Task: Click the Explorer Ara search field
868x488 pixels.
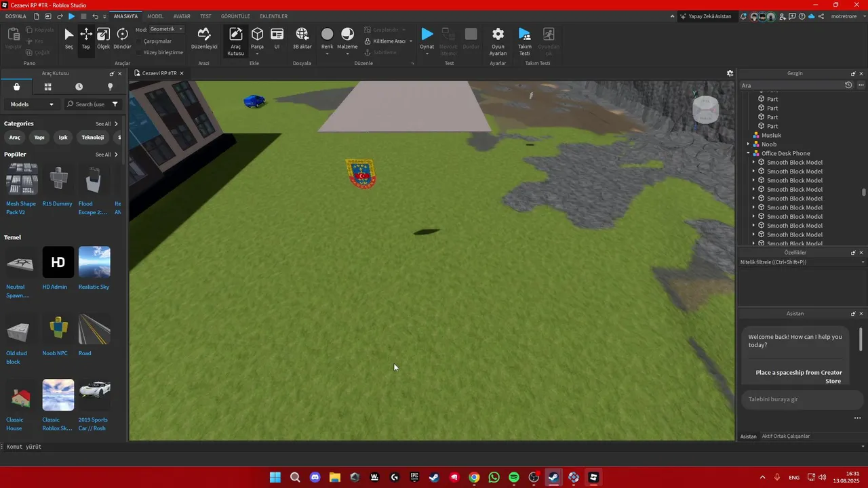Action: pos(791,85)
